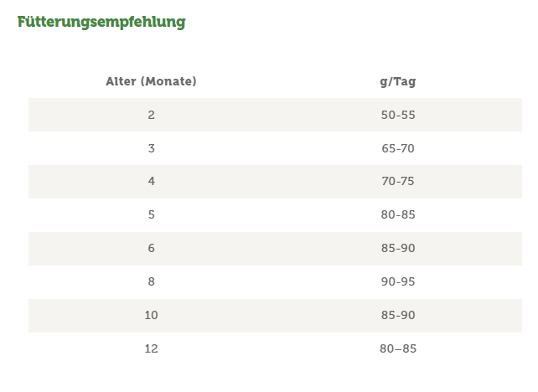Click the 90-95 feeding amount

[397, 281]
